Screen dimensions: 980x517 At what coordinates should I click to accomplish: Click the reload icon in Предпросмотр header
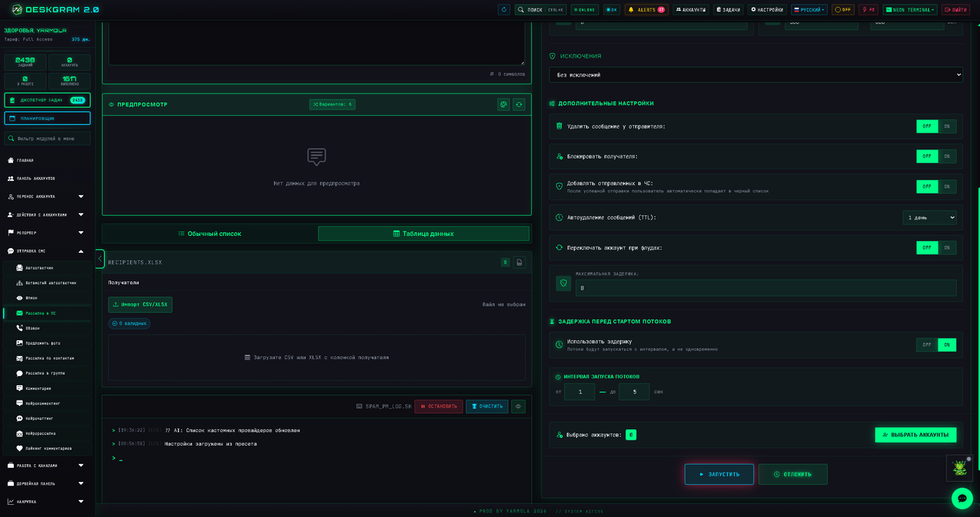pyautogui.click(x=519, y=104)
